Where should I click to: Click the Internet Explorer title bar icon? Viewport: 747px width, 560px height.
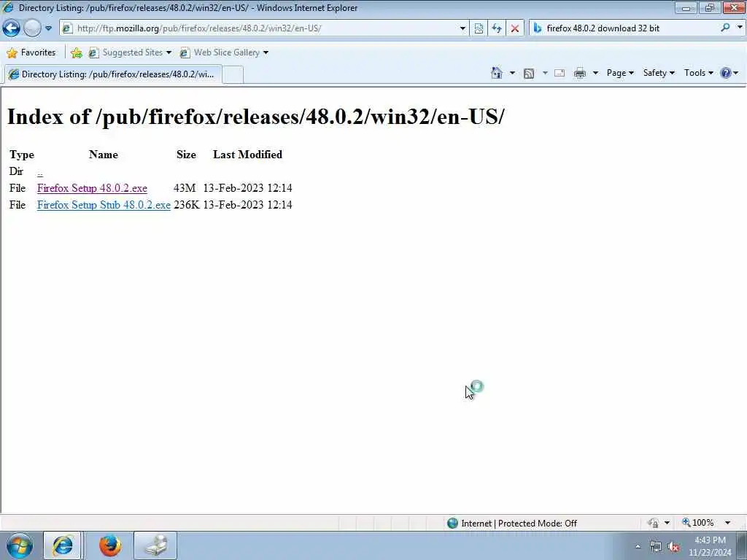8,7
